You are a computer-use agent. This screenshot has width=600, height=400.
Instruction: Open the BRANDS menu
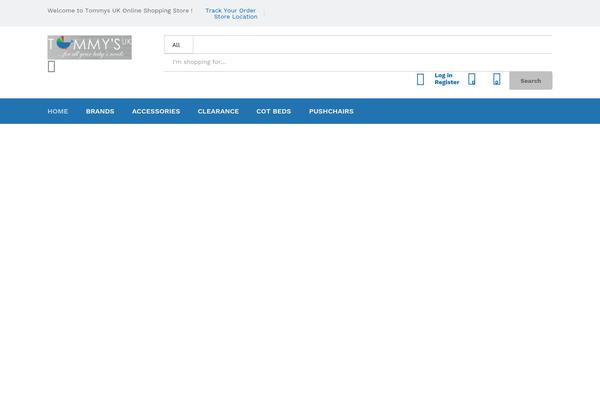(x=100, y=111)
